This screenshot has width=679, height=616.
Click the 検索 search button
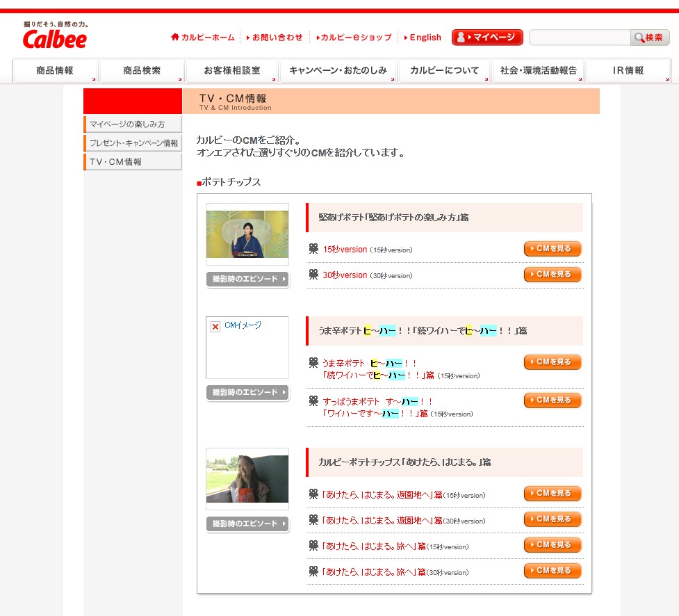coord(650,38)
